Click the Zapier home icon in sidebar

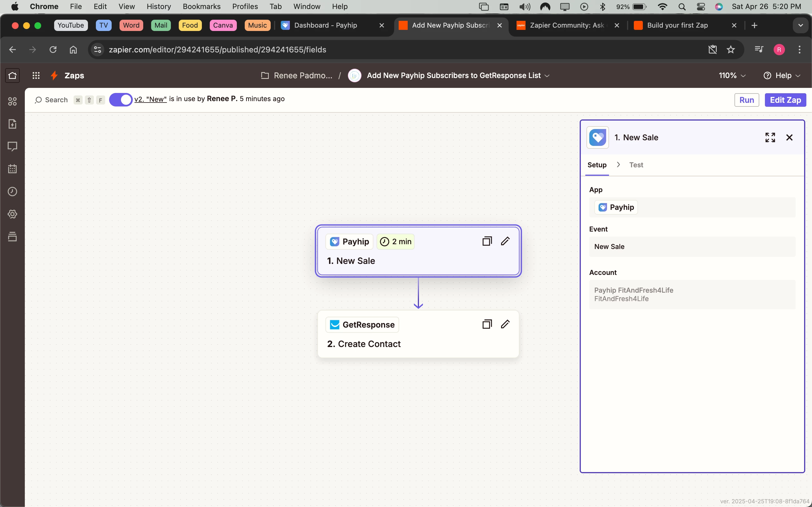[x=12, y=75]
